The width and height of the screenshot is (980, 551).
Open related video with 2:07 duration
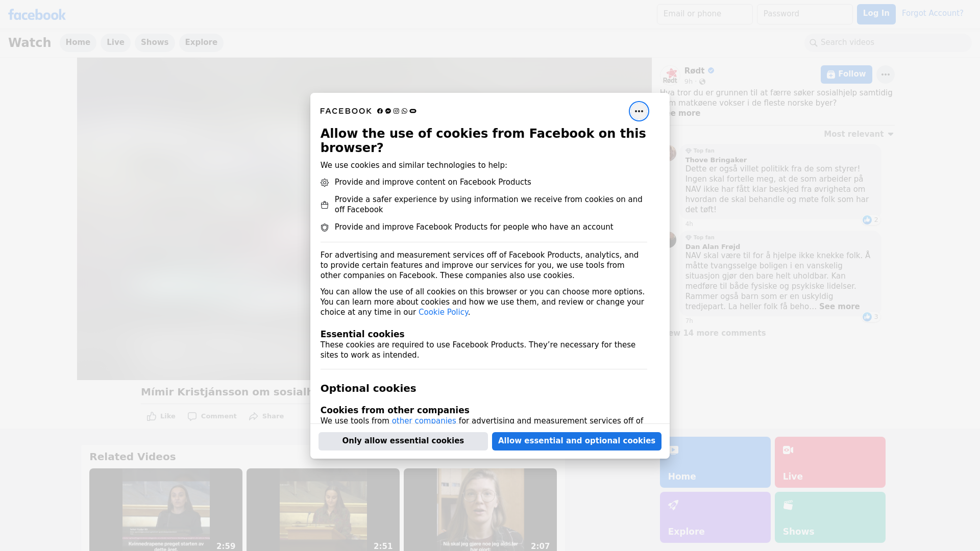480,510
